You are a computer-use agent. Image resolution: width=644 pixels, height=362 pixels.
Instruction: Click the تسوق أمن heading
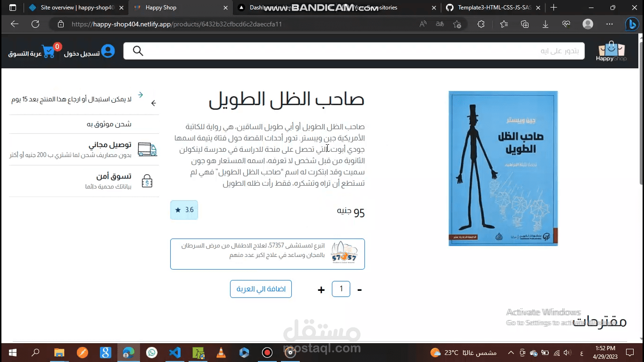point(114,176)
